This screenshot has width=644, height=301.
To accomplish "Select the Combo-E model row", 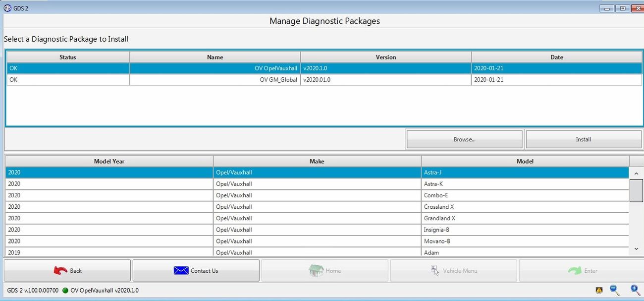I will (317, 195).
